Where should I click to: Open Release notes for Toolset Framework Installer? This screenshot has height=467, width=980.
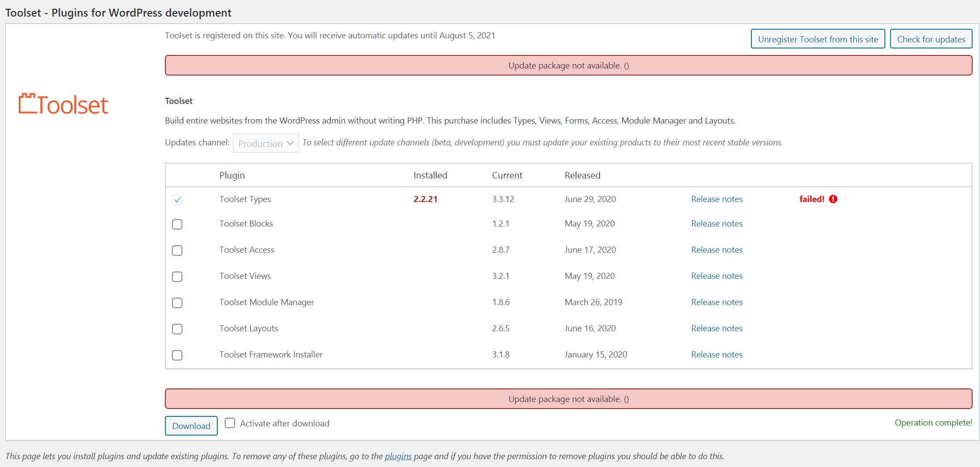tap(716, 354)
